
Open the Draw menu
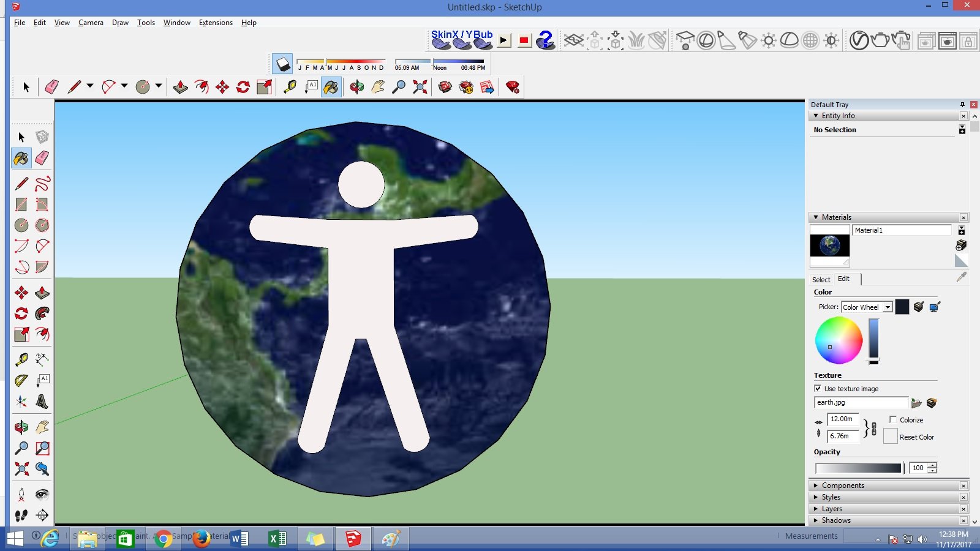pos(120,23)
